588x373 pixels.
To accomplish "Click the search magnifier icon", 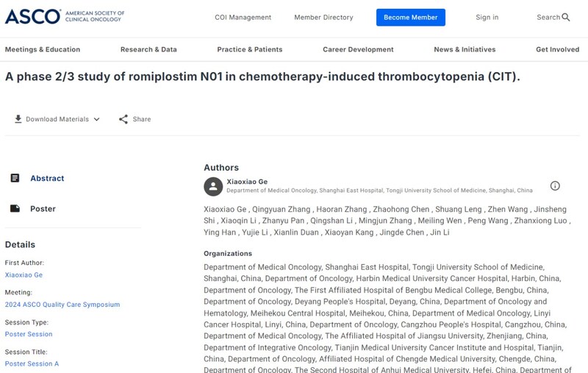I will [x=566, y=17].
